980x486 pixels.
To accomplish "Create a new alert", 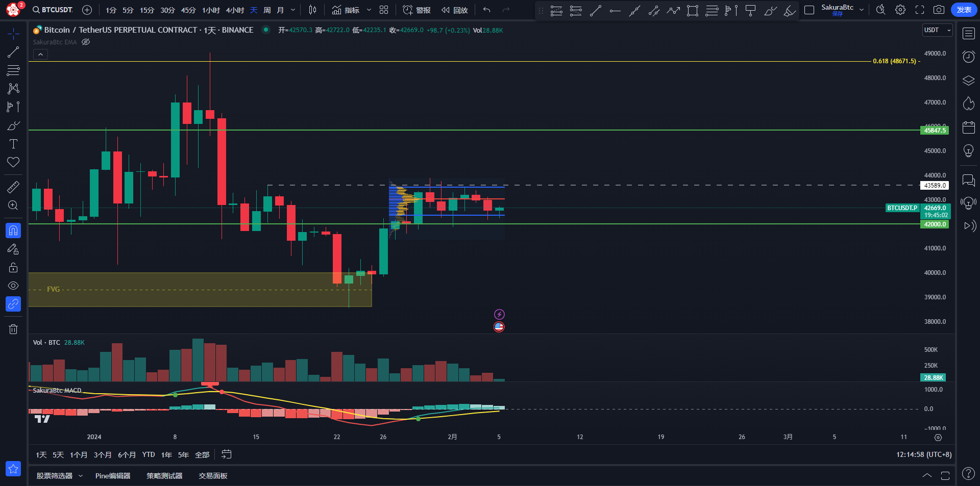I will pos(416,10).
